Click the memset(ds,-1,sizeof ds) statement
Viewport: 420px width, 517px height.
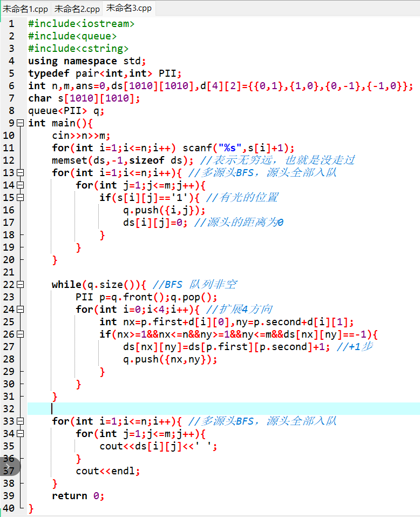click(123, 160)
